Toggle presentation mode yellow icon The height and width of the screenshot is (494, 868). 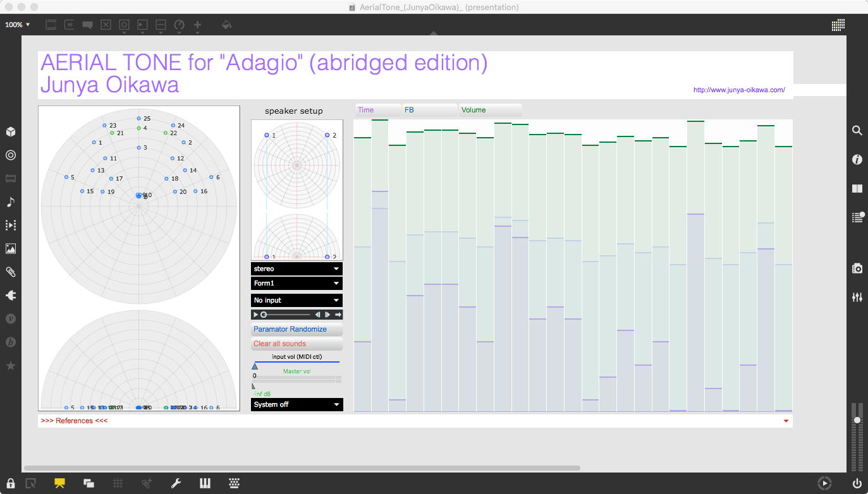(59, 483)
